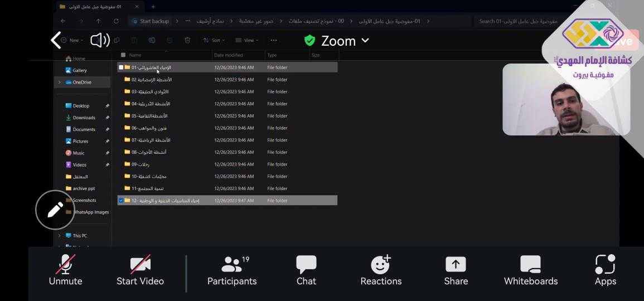Viewport: 644px width, 301px height.
Task: Tap the pencil annotate button
Action: [x=55, y=210]
